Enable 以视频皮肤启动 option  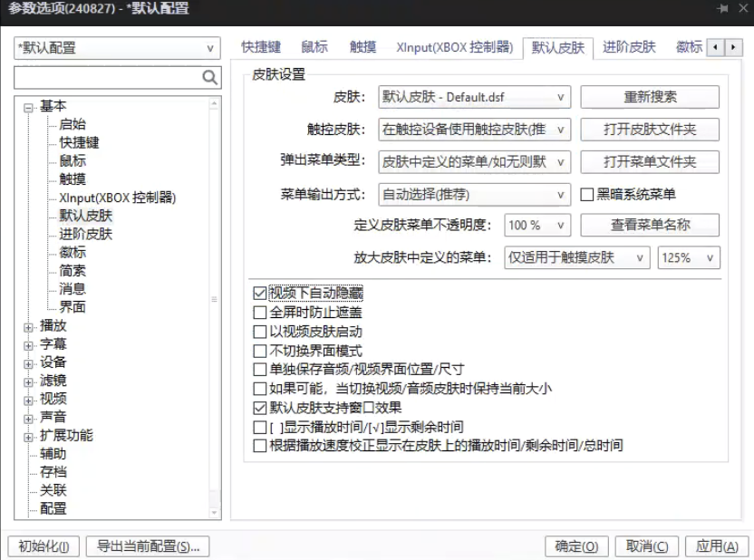click(260, 332)
